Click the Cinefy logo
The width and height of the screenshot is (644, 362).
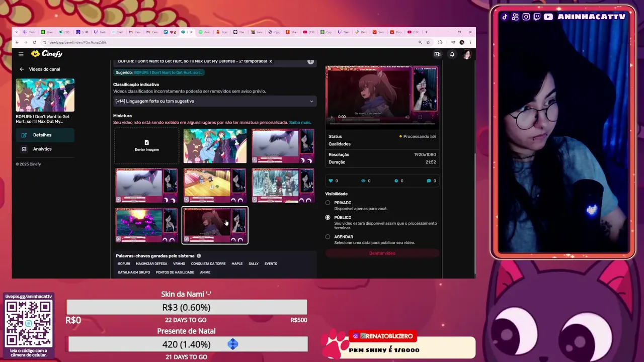[46, 54]
